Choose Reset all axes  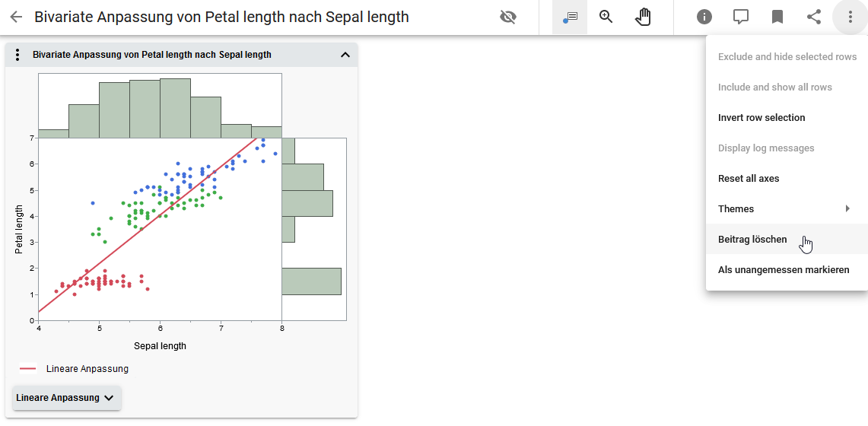749,179
